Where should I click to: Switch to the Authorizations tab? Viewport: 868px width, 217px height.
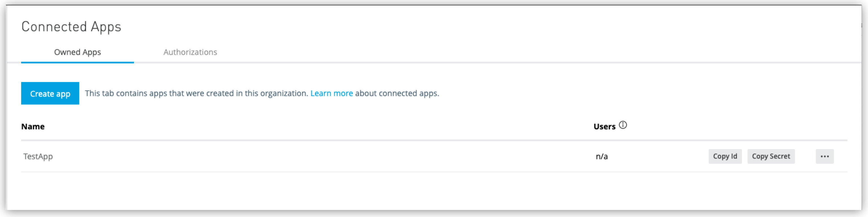point(190,52)
